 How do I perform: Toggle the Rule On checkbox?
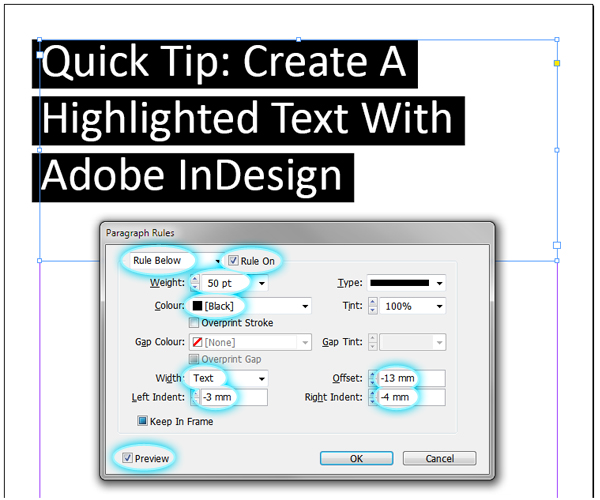(x=233, y=261)
